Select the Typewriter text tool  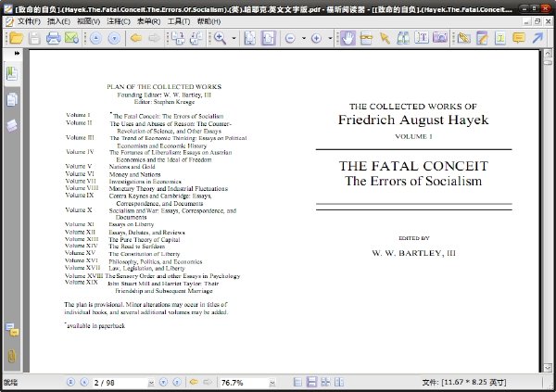500,38
